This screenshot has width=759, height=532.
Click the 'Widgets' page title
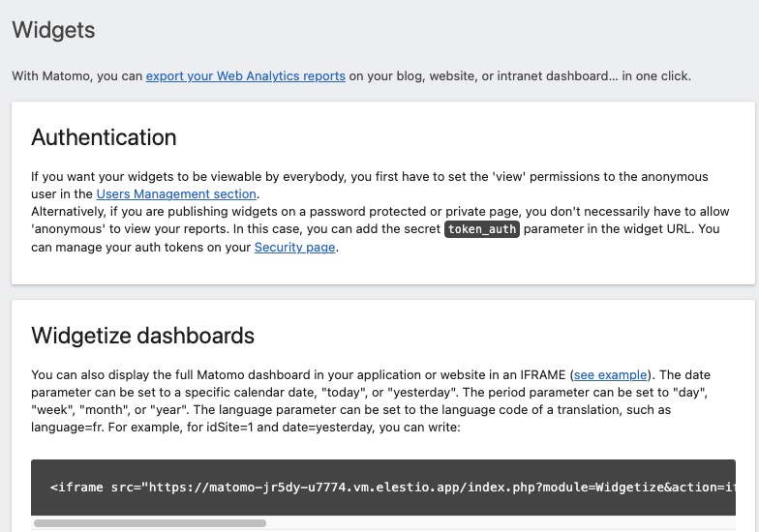(x=53, y=31)
